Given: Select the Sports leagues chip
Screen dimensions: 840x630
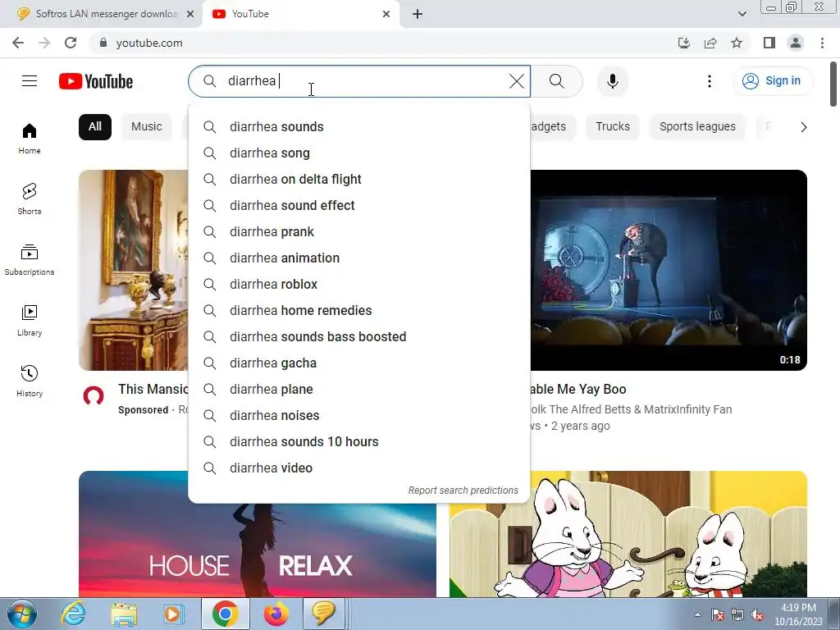Looking at the screenshot, I should tap(697, 127).
